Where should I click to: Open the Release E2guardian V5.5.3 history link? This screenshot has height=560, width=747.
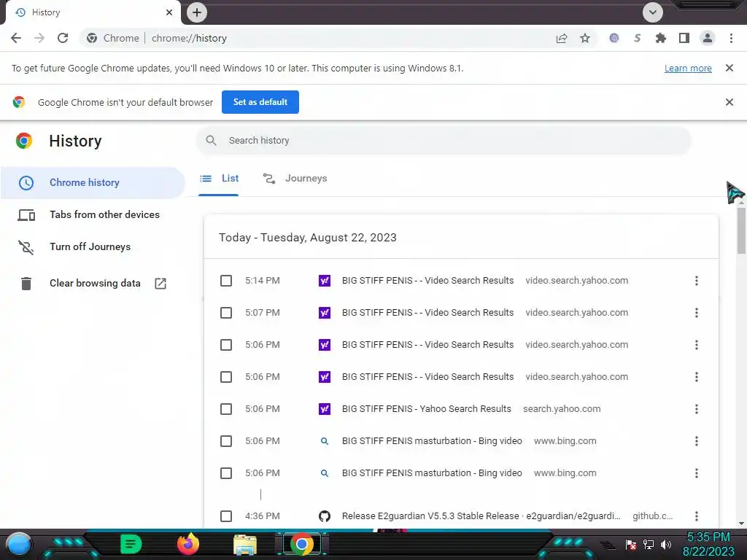481,516
